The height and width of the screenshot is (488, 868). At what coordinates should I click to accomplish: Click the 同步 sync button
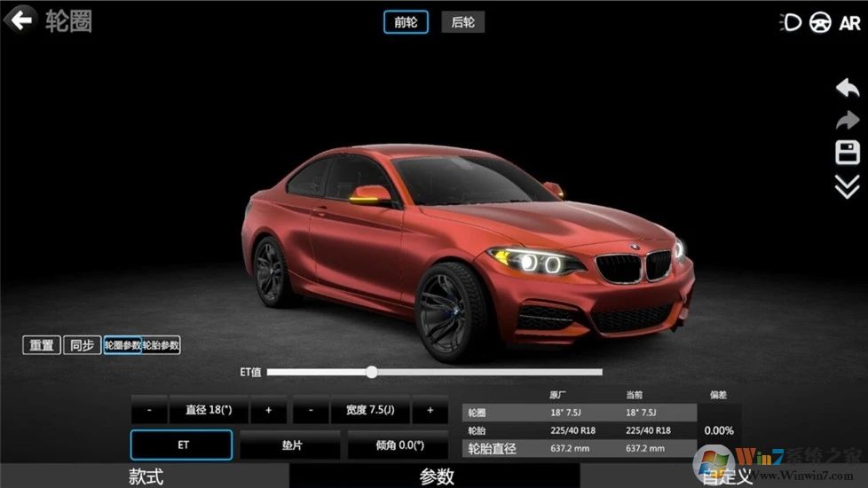[82, 345]
